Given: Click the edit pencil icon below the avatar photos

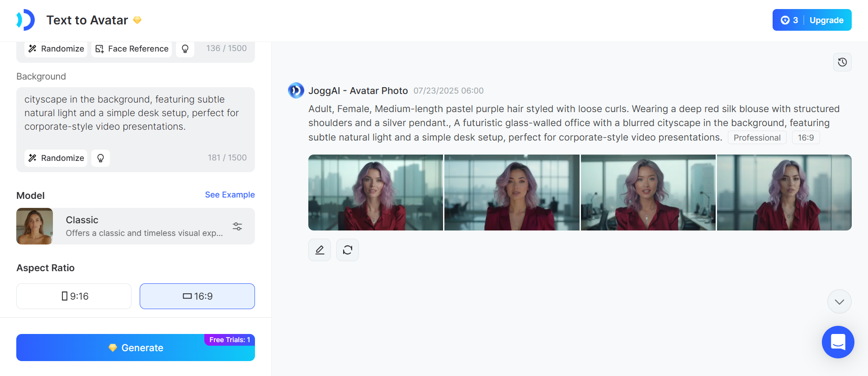Looking at the screenshot, I should click(x=320, y=250).
